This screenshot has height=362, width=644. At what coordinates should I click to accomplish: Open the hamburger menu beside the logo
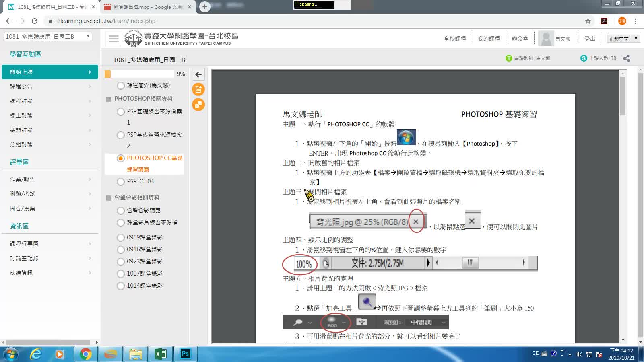(114, 39)
